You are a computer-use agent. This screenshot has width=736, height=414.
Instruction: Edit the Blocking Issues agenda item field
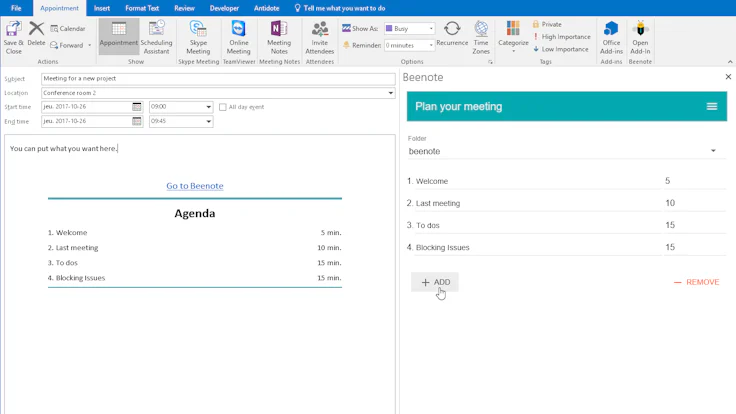538,247
